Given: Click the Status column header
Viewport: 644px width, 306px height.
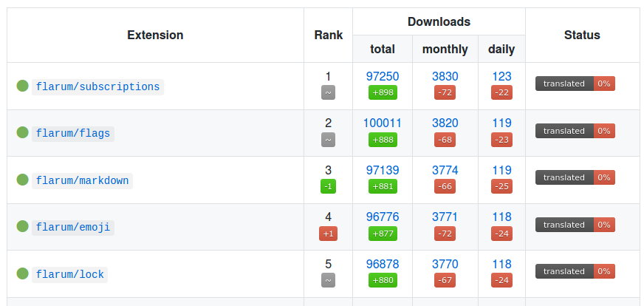Looking at the screenshot, I should tap(582, 35).
